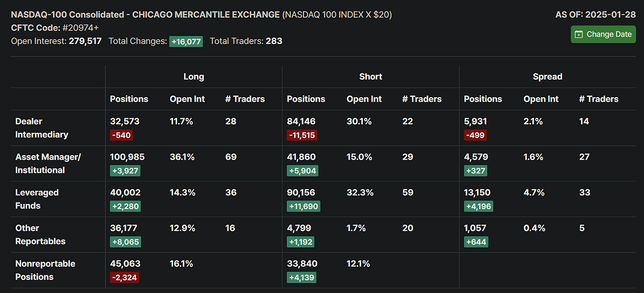Click the Dealer Intermediary row label
Screen dimensions: 644x293
pyautogui.click(x=42, y=128)
